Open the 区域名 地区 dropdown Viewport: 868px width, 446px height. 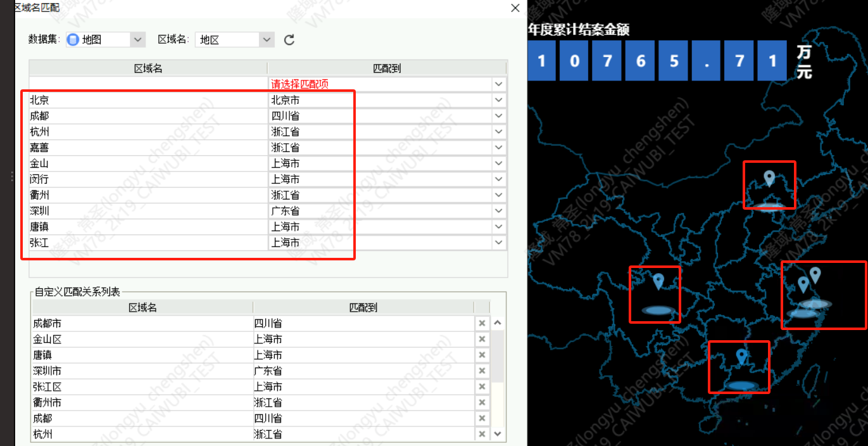pos(267,39)
